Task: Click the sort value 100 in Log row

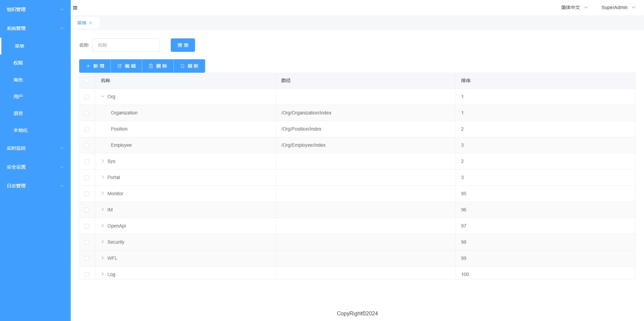Action: point(465,275)
